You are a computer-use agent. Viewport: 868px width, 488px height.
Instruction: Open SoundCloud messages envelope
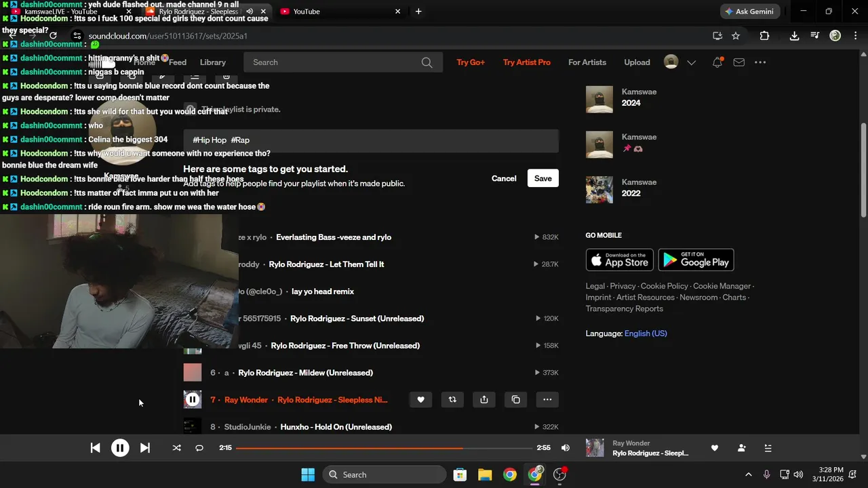coord(739,62)
